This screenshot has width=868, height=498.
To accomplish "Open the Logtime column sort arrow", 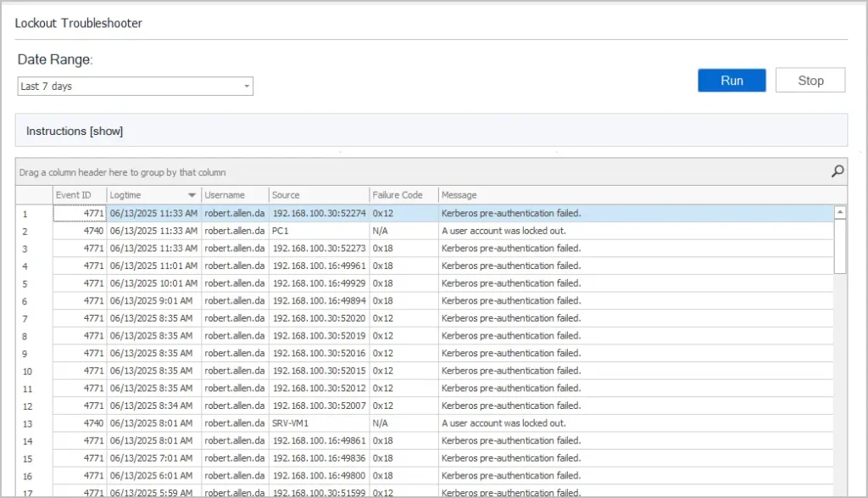I will pos(192,195).
